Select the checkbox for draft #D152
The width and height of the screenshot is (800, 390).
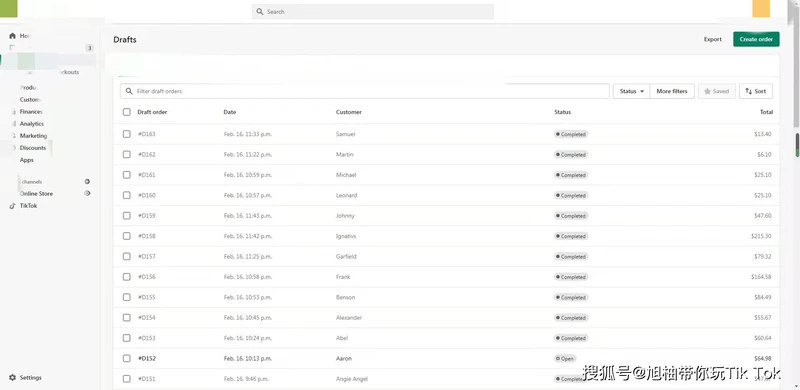click(x=127, y=358)
